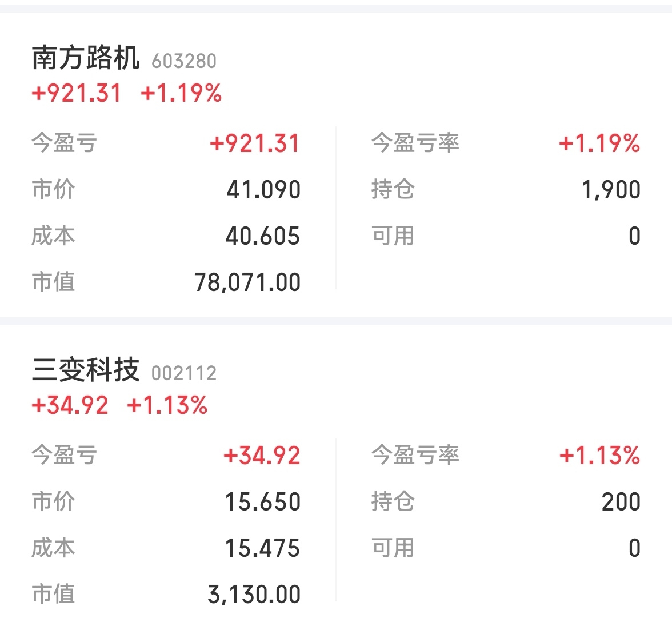Click the 市值 label in 南方路机 card
Screen dimensions: 672x622
[x=53, y=282]
